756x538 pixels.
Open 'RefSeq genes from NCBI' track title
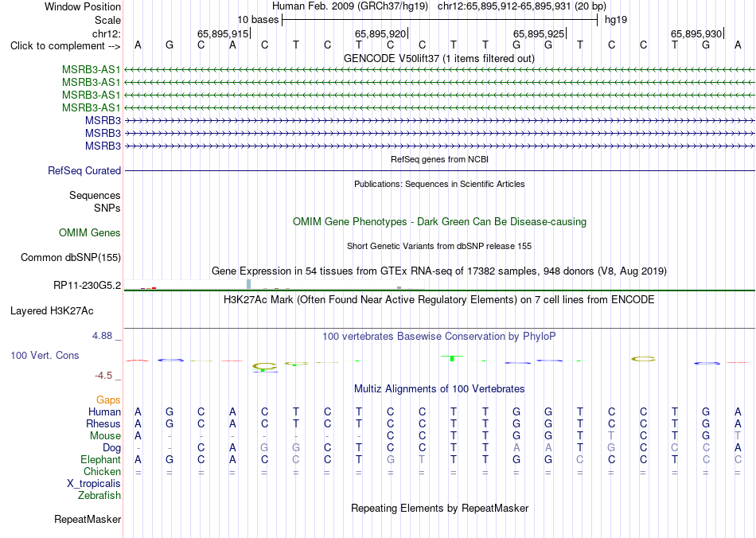(439, 159)
